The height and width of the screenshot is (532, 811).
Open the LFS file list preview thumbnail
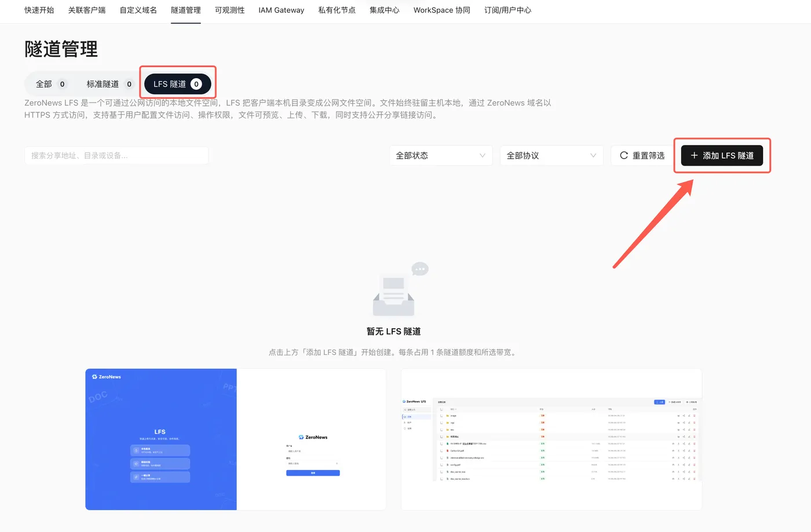551,439
